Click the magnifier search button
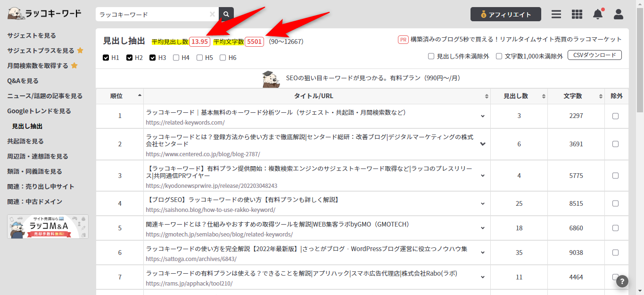644x295 pixels. coord(226,14)
